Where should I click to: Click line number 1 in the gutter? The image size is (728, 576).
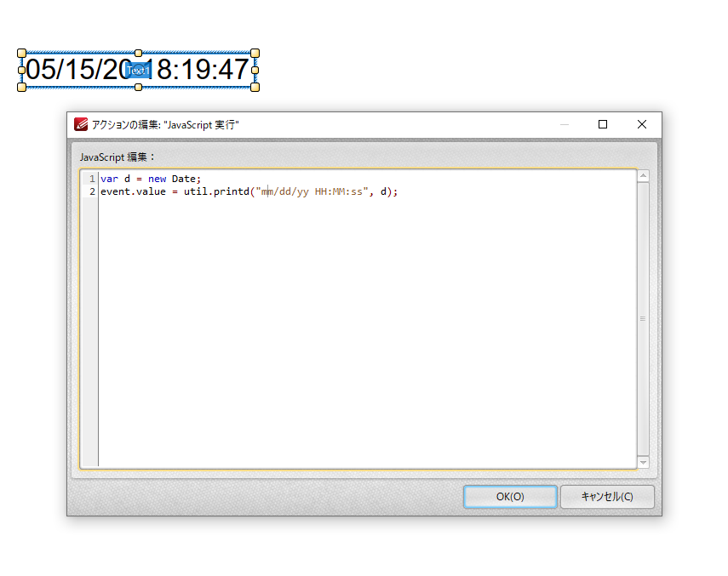click(92, 179)
